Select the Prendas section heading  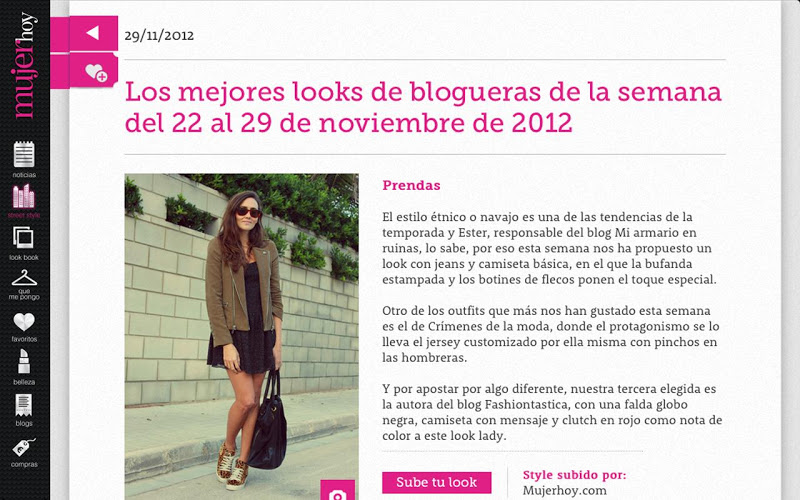click(411, 185)
